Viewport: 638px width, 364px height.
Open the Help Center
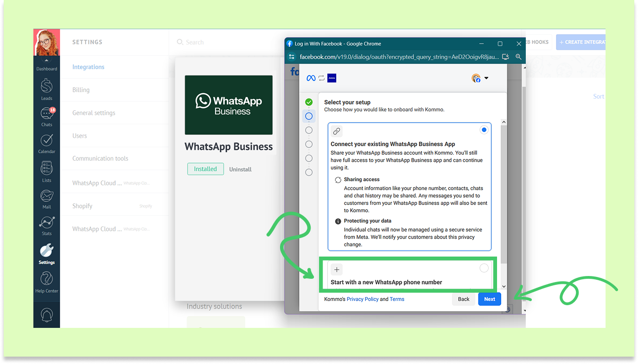(46, 282)
